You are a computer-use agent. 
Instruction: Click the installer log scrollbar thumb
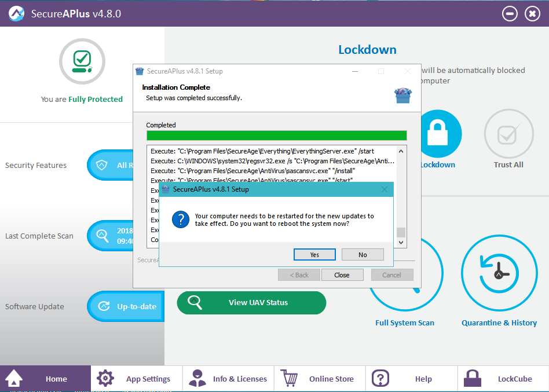tap(401, 232)
